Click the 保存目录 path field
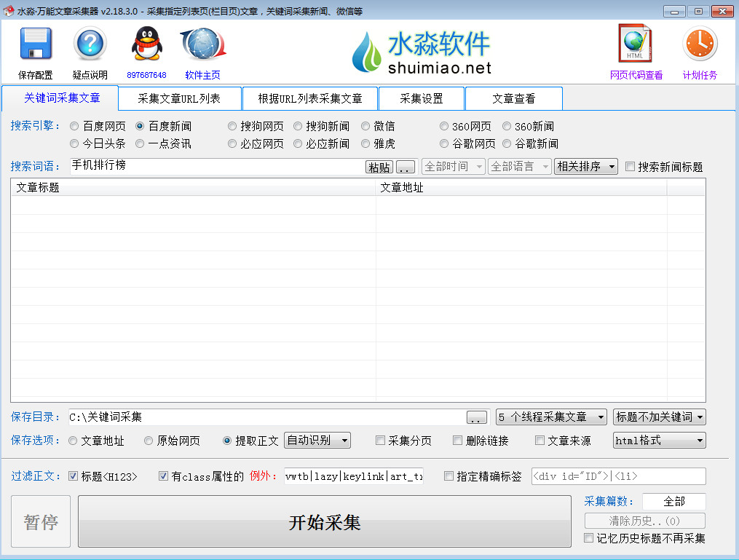Screen dimensions: 739x560 (x=266, y=417)
